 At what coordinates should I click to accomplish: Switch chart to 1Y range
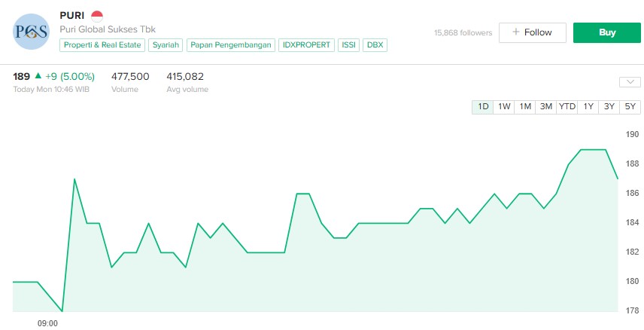(588, 107)
